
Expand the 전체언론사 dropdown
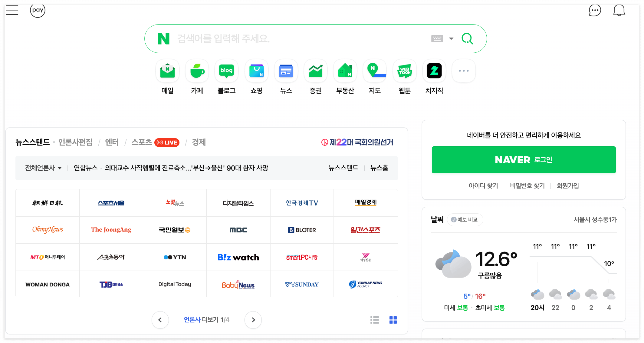[x=43, y=168]
